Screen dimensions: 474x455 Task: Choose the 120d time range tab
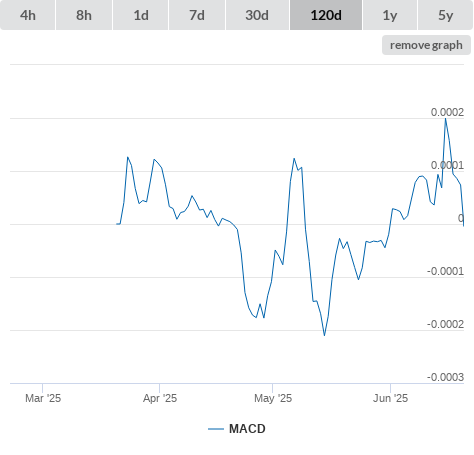click(x=326, y=15)
